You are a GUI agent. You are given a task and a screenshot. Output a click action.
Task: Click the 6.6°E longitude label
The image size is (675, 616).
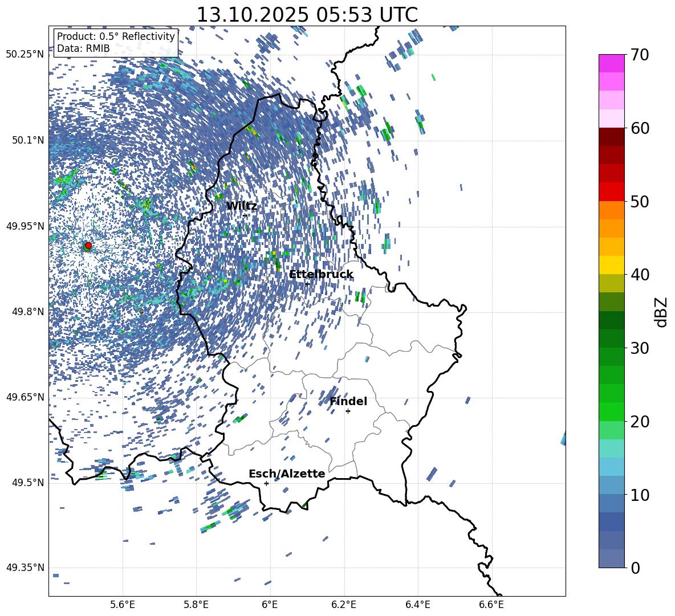click(491, 605)
